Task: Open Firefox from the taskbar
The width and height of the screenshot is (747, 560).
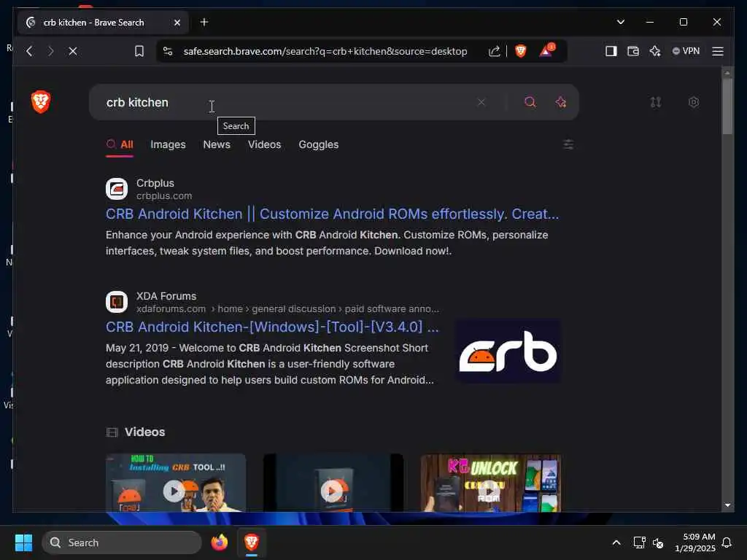Action: 220,542
